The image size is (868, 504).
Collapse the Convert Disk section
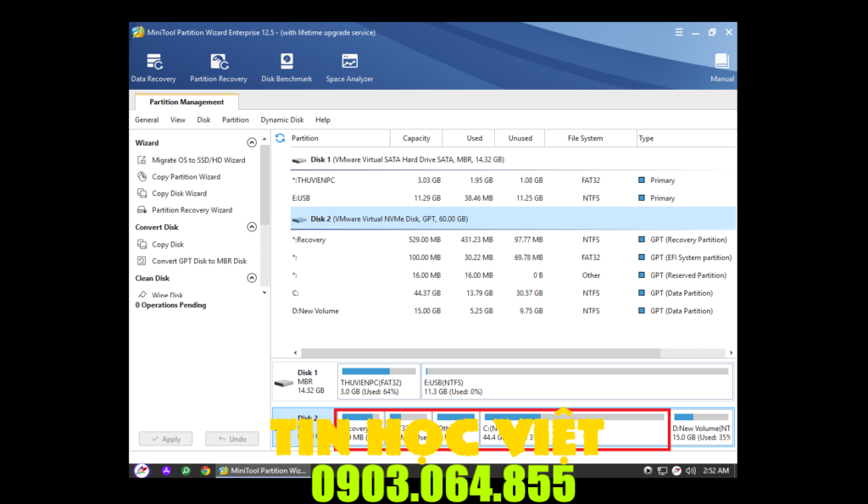coord(252,227)
